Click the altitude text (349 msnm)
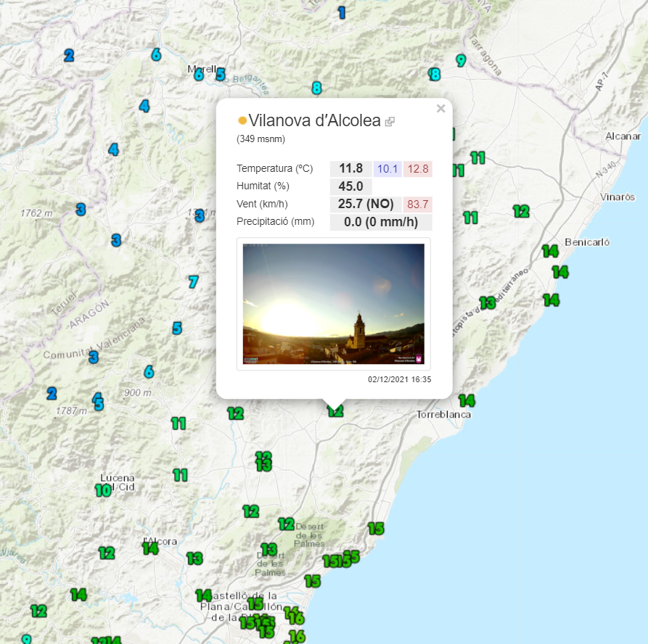This screenshot has height=644, width=648. (x=261, y=139)
